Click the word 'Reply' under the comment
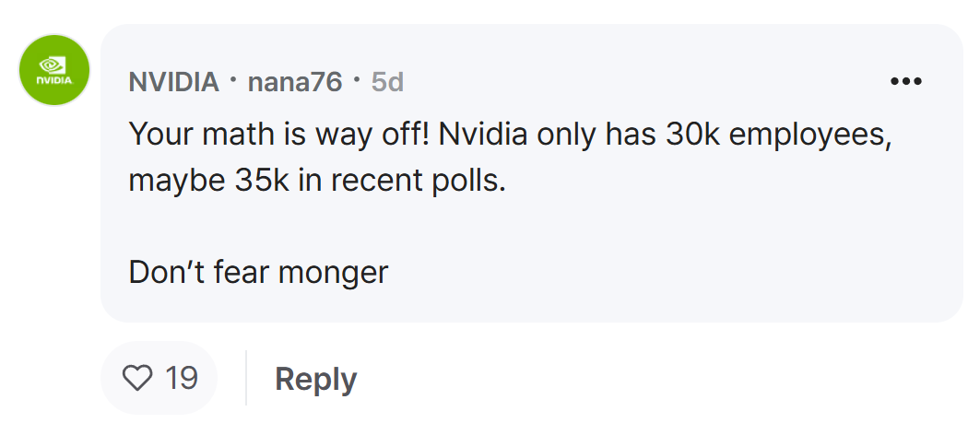980x435 pixels. [x=315, y=379]
